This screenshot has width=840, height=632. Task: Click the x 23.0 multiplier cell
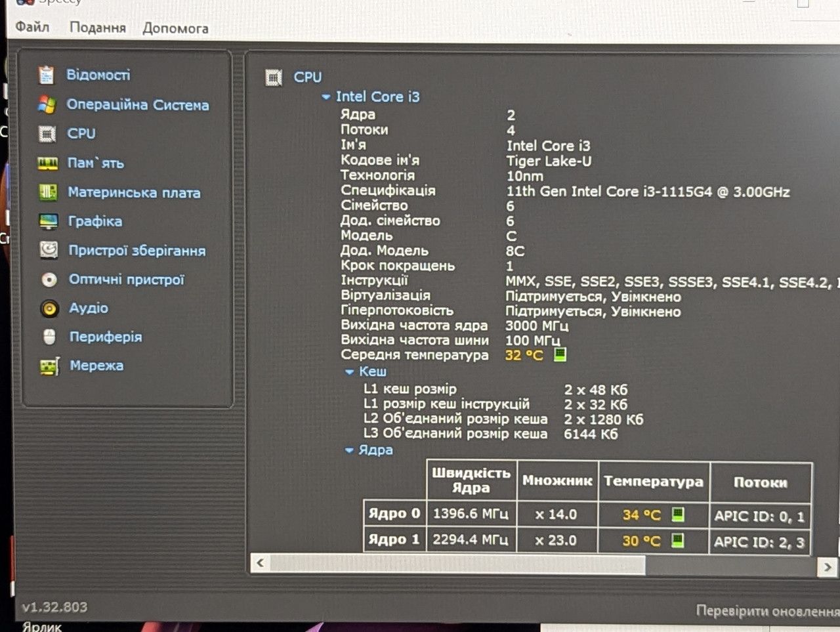coord(556,541)
